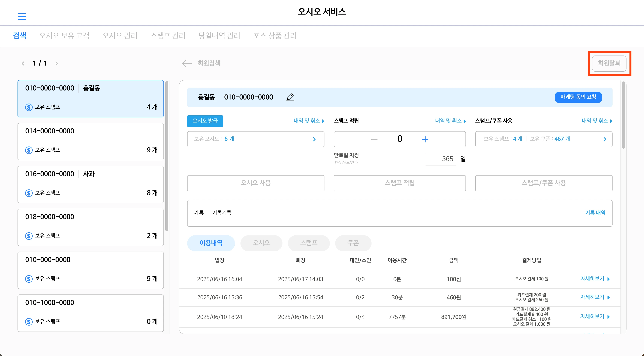Select the 스탬프 filter pill
This screenshot has width=644, height=356.
point(309,243)
